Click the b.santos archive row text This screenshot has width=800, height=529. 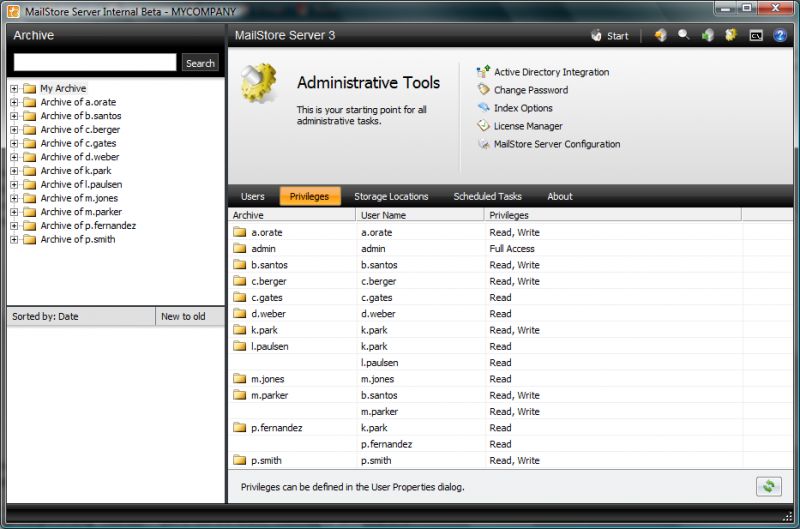coord(269,265)
